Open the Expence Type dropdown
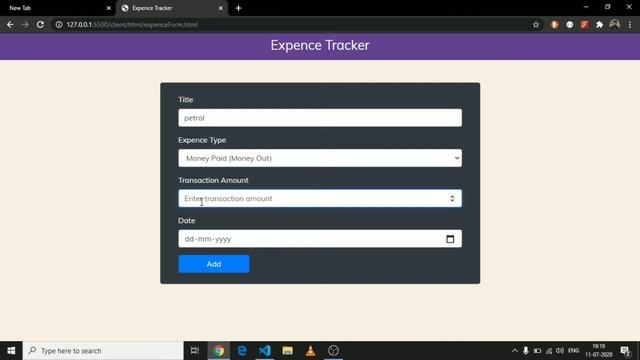This screenshot has height=360, width=640. 320,158
